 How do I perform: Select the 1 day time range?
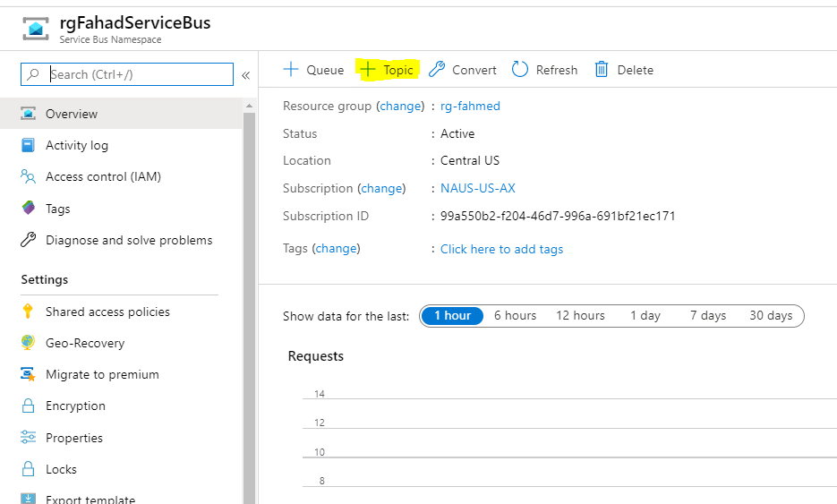(645, 315)
